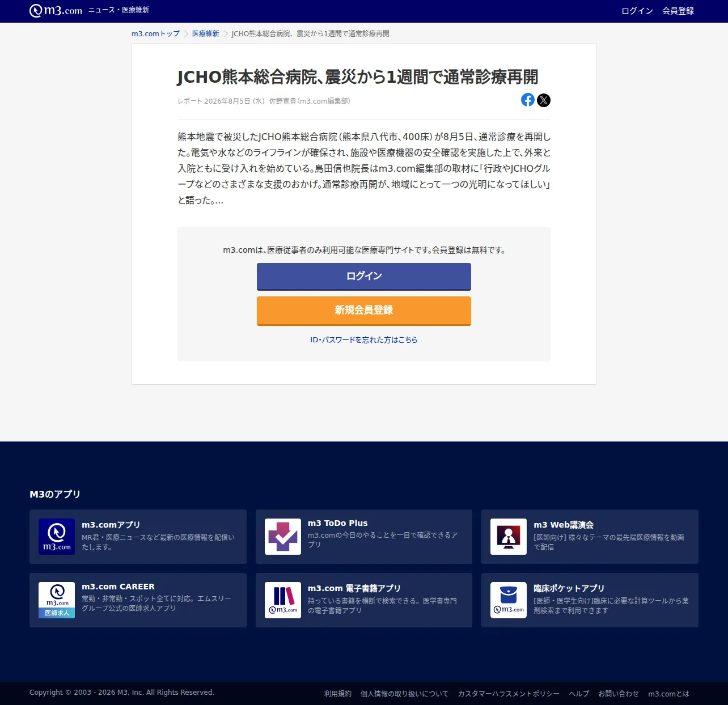Click the article summary paragraph

click(364, 168)
